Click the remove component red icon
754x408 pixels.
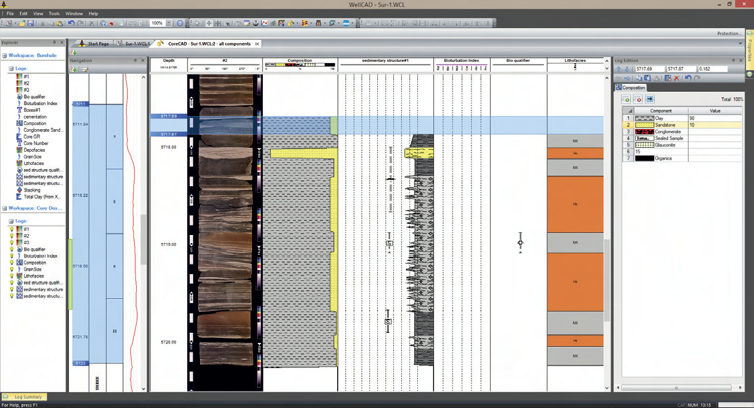pos(638,99)
